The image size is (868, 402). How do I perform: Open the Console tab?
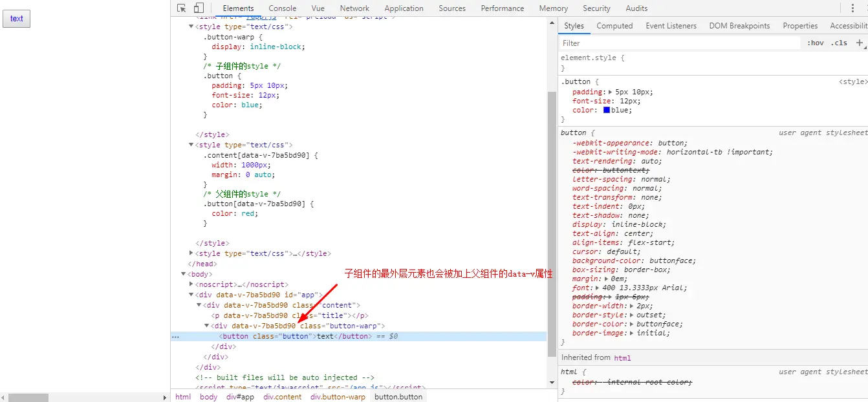(283, 8)
